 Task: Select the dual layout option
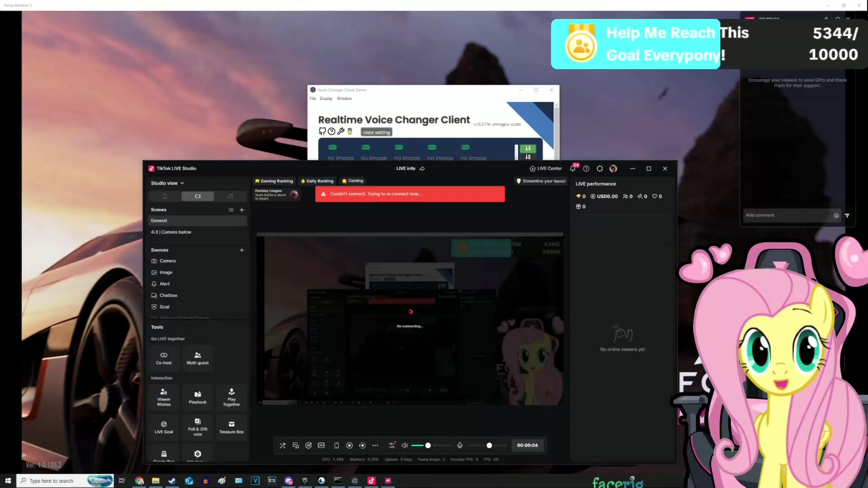[231, 196]
